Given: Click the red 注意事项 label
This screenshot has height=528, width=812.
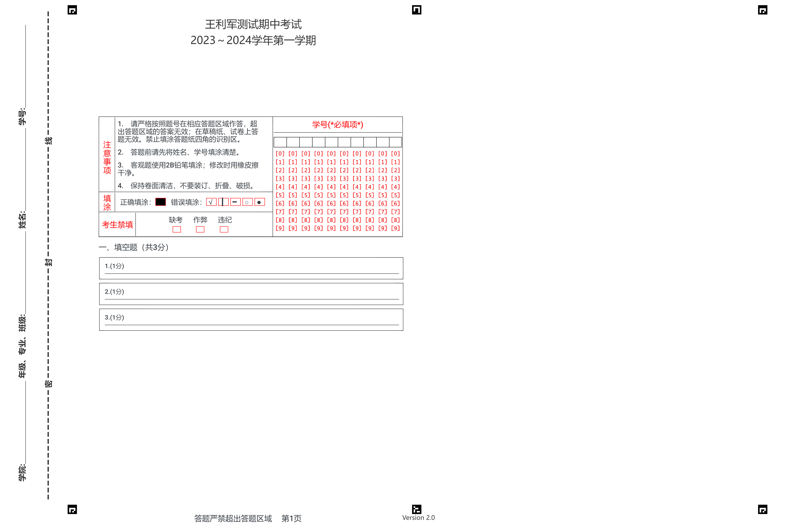Looking at the screenshot, I should pos(107,157).
